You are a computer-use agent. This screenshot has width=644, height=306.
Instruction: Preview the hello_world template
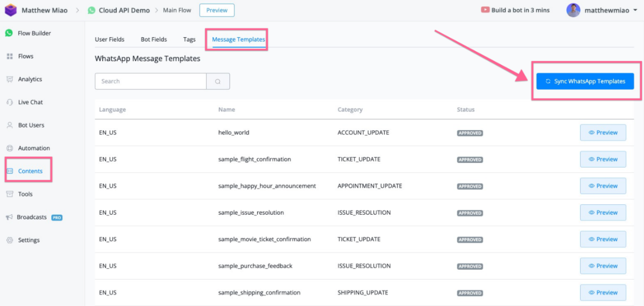[x=602, y=133]
